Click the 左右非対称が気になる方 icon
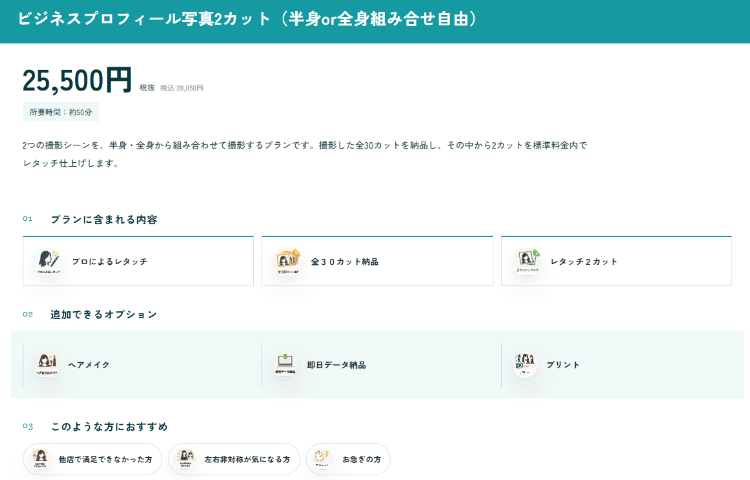 click(x=186, y=459)
